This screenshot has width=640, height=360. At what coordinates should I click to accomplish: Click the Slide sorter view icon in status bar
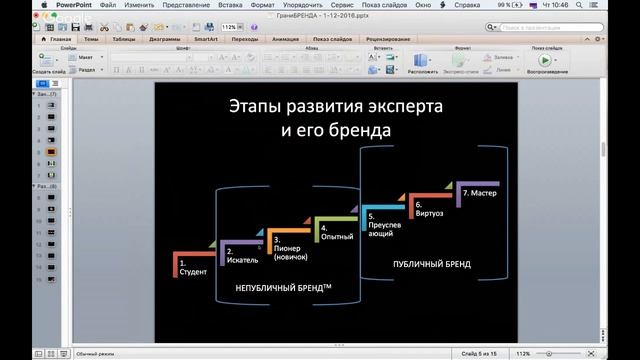click(x=51, y=354)
